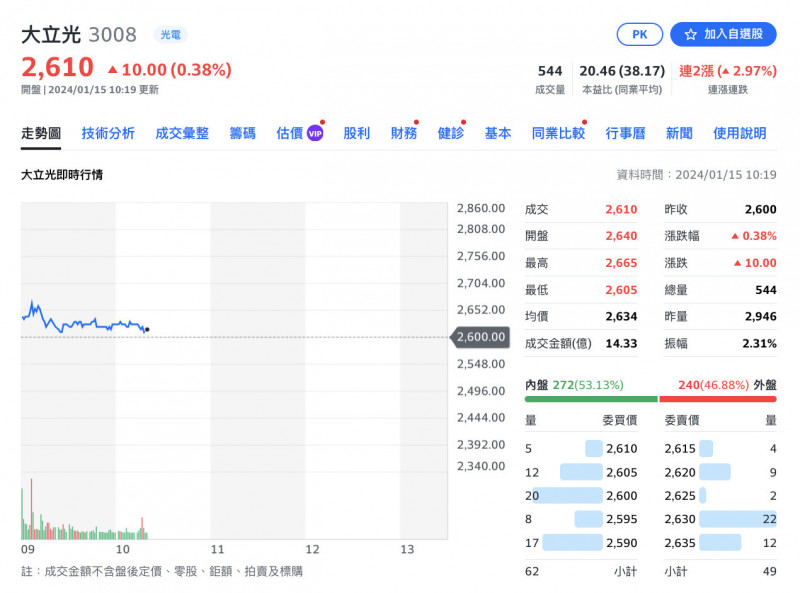The width and height of the screenshot is (800, 593).
Task: Click the 2,600.00 reference price marker
Action: point(480,337)
